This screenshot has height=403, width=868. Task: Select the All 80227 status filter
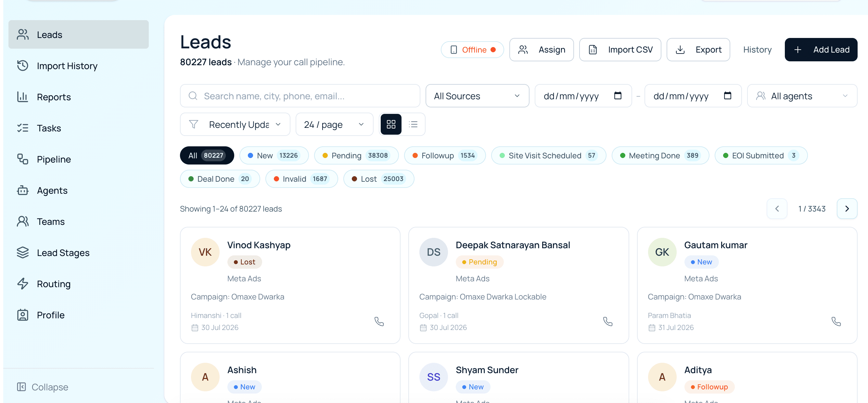[x=207, y=155]
